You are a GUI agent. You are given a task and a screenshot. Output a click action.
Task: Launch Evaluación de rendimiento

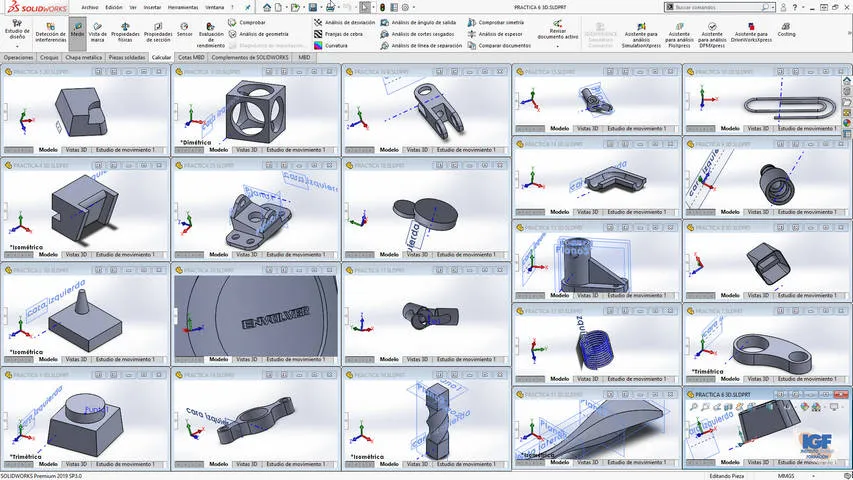point(211,35)
